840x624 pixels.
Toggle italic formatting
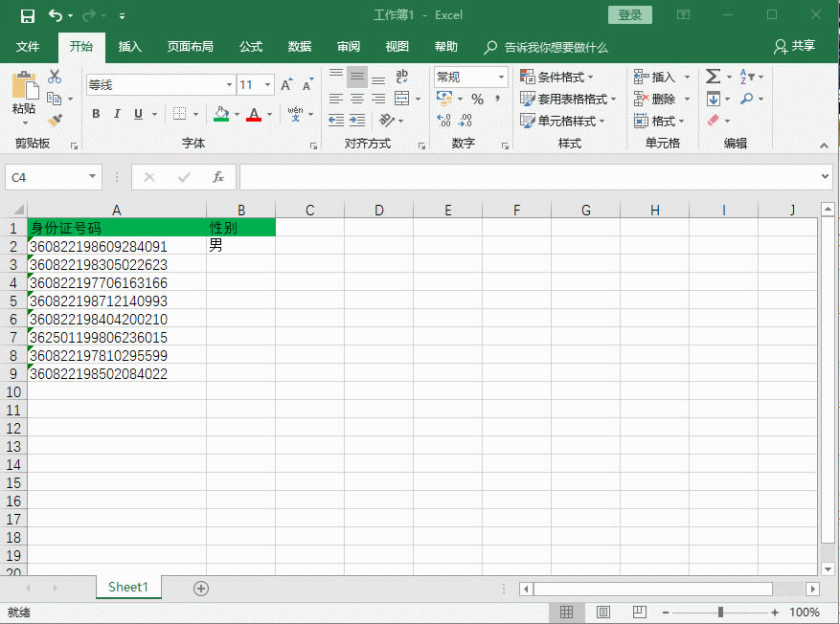click(117, 114)
